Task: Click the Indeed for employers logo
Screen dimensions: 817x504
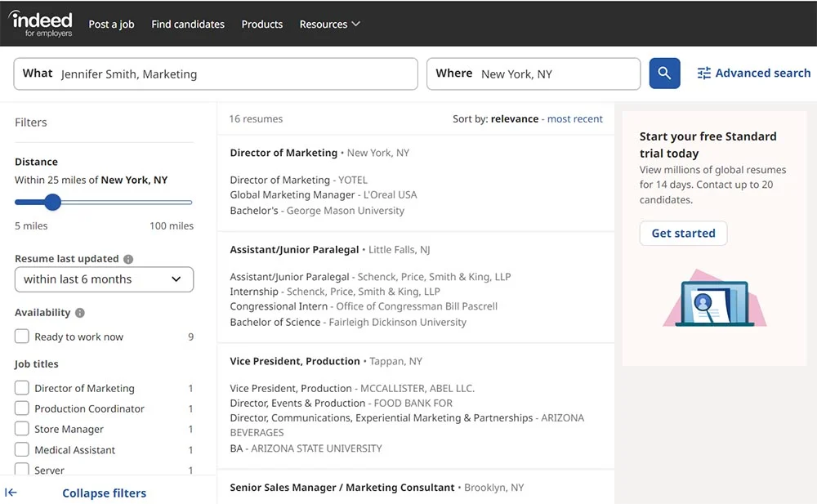Action: pos(41,24)
